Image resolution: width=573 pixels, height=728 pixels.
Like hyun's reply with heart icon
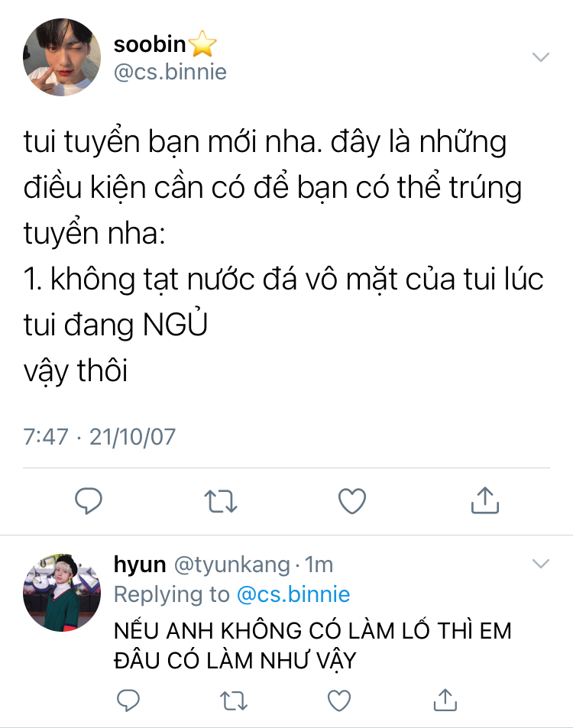coord(339,700)
